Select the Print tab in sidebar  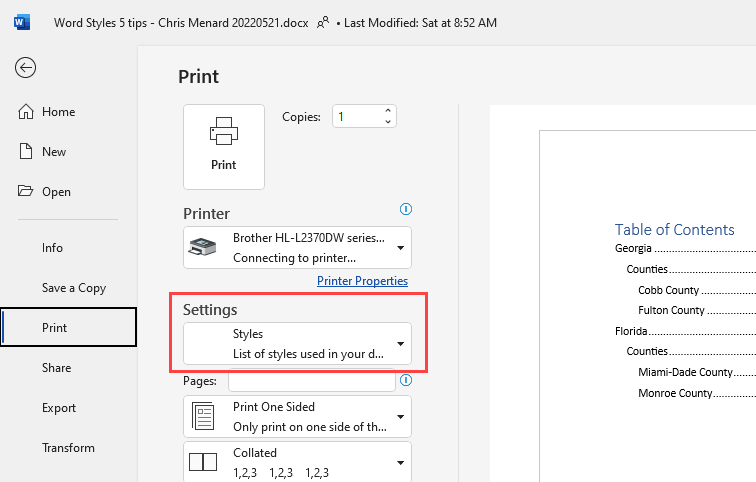coord(68,327)
